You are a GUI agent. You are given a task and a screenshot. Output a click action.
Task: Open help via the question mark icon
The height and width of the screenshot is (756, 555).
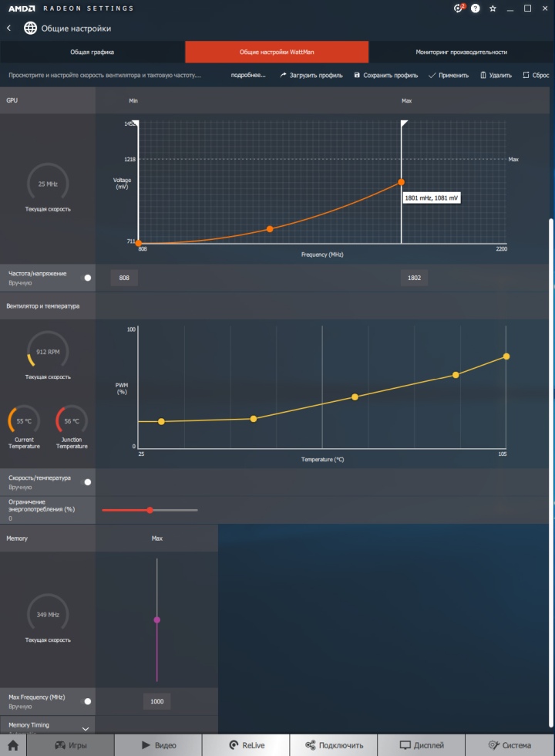[476, 8]
